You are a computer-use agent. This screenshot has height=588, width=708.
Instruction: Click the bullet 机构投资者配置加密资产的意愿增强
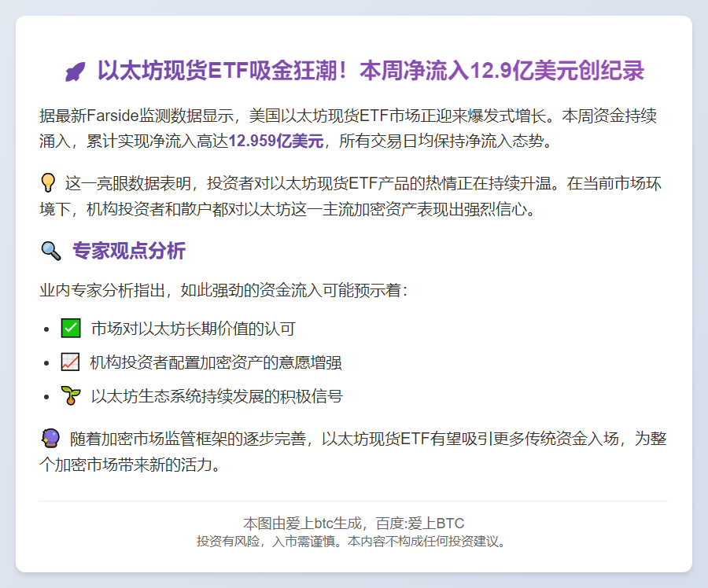point(216,362)
